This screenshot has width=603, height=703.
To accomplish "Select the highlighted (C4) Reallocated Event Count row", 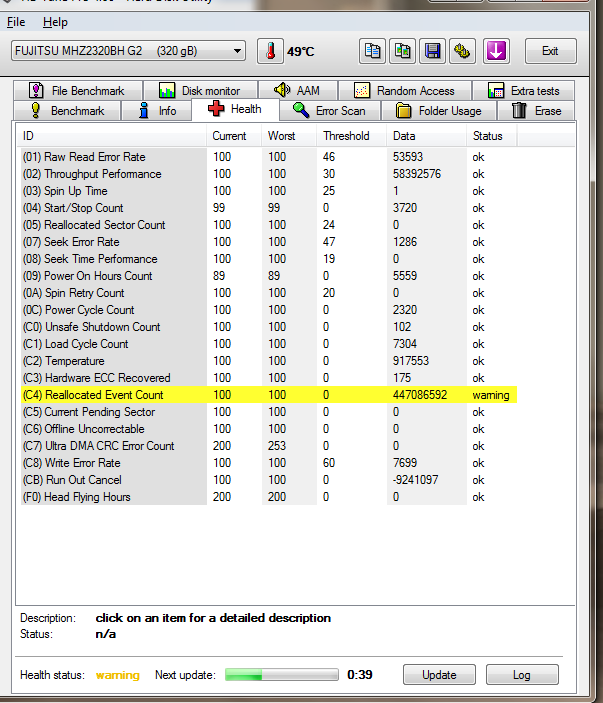I will 269,395.
